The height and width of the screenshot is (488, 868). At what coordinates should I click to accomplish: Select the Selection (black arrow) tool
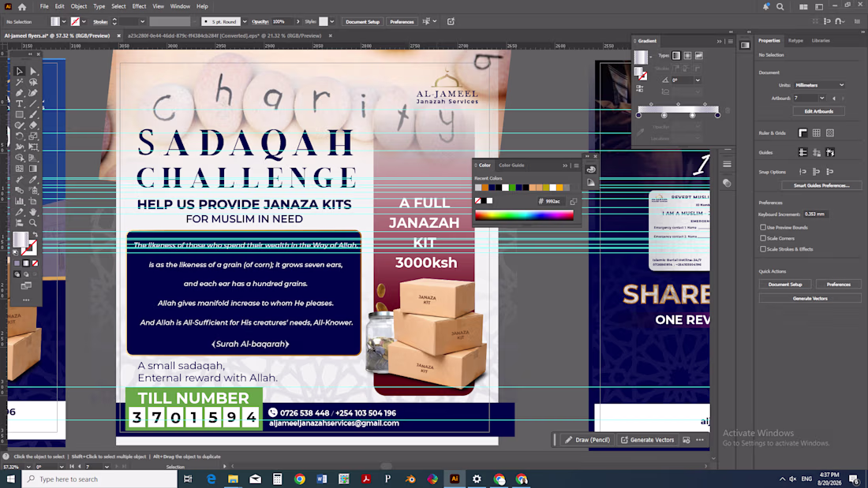tap(20, 72)
